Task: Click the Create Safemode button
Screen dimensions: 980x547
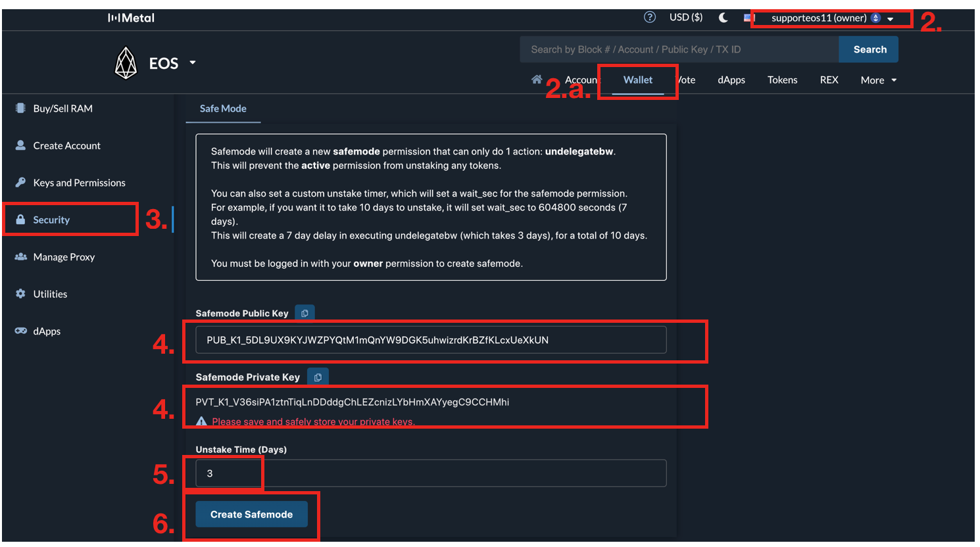Action: (251, 514)
